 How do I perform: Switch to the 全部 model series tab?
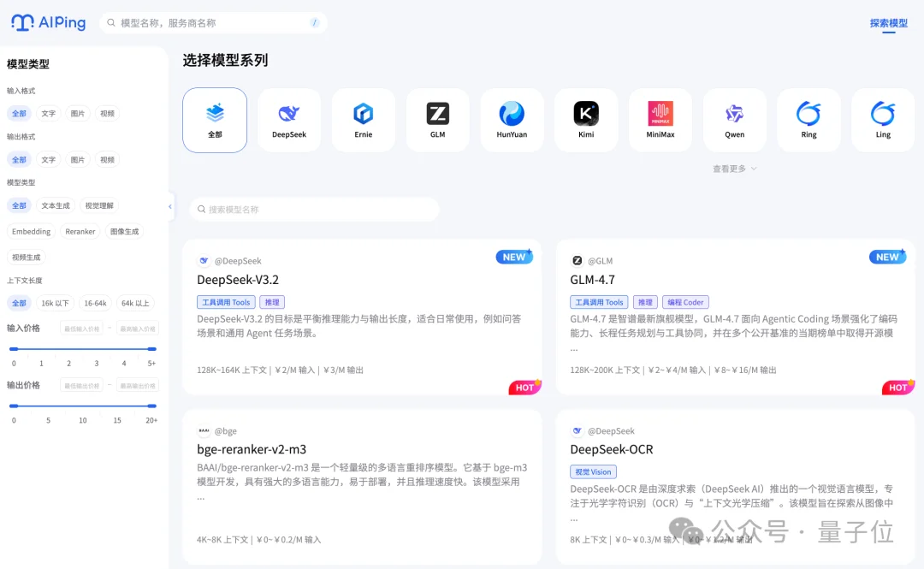click(x=215, y=119)
